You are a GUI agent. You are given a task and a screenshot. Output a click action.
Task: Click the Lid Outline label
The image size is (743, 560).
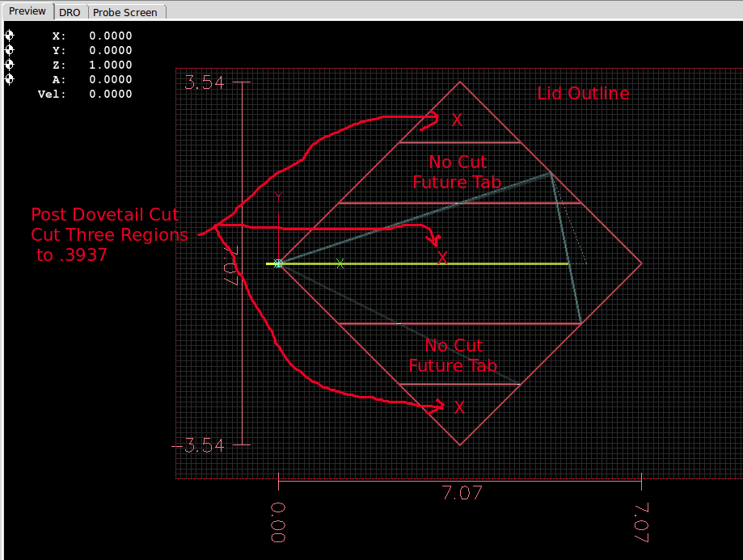tap(583, 94)
